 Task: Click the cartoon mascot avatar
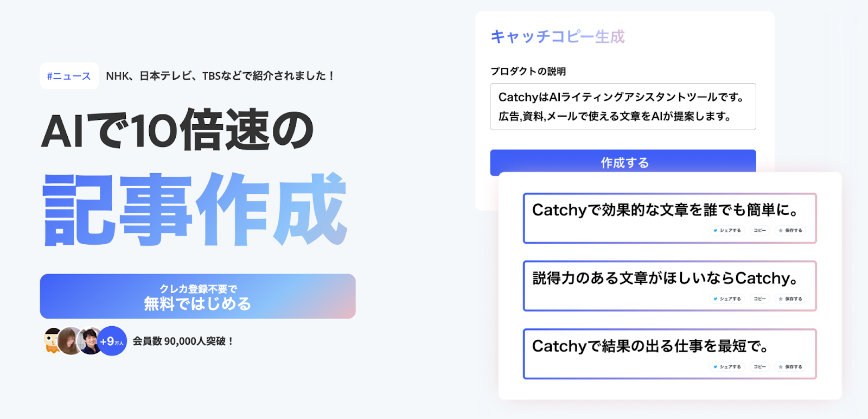52,341
